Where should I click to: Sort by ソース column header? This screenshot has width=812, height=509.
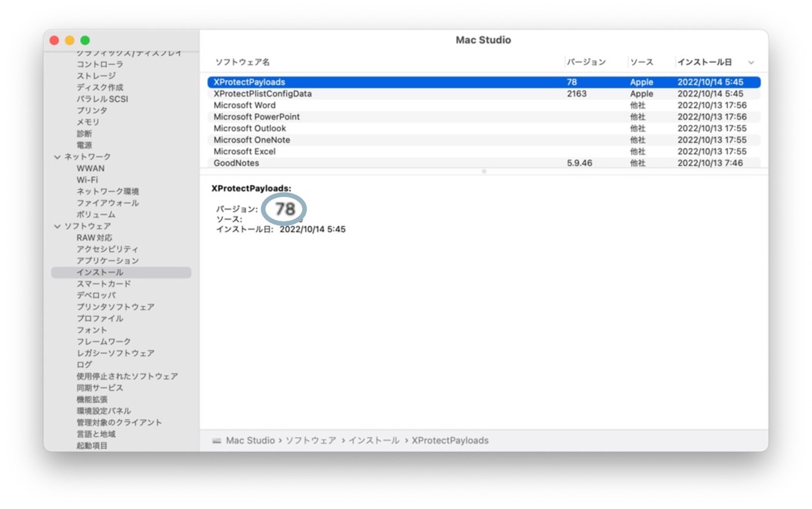642,63
